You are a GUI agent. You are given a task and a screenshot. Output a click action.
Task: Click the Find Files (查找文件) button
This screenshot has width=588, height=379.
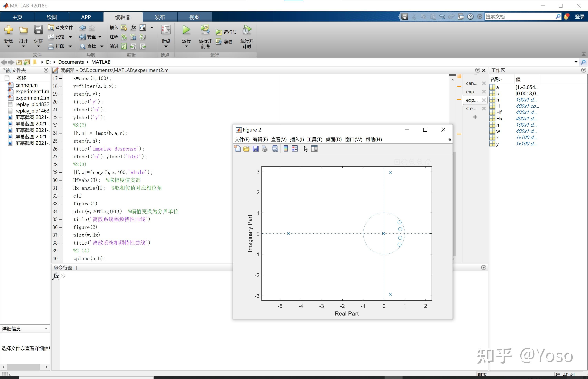60,27
